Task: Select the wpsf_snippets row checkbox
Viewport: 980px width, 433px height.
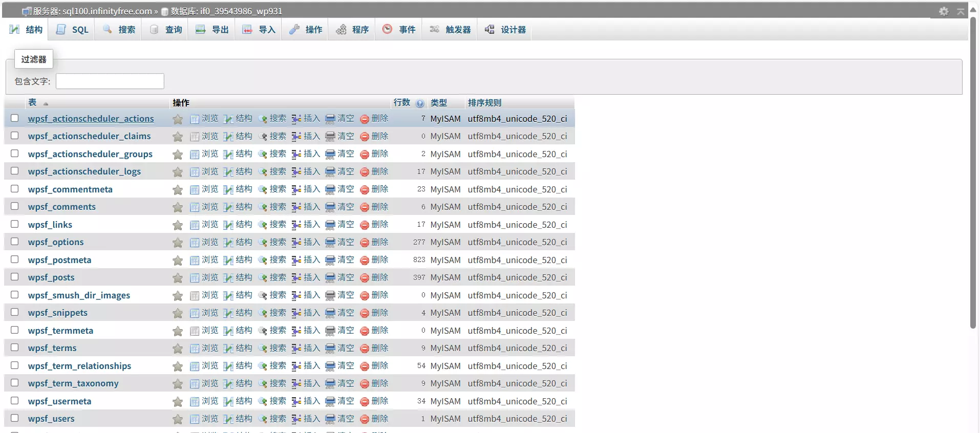Action: point(15,312)
